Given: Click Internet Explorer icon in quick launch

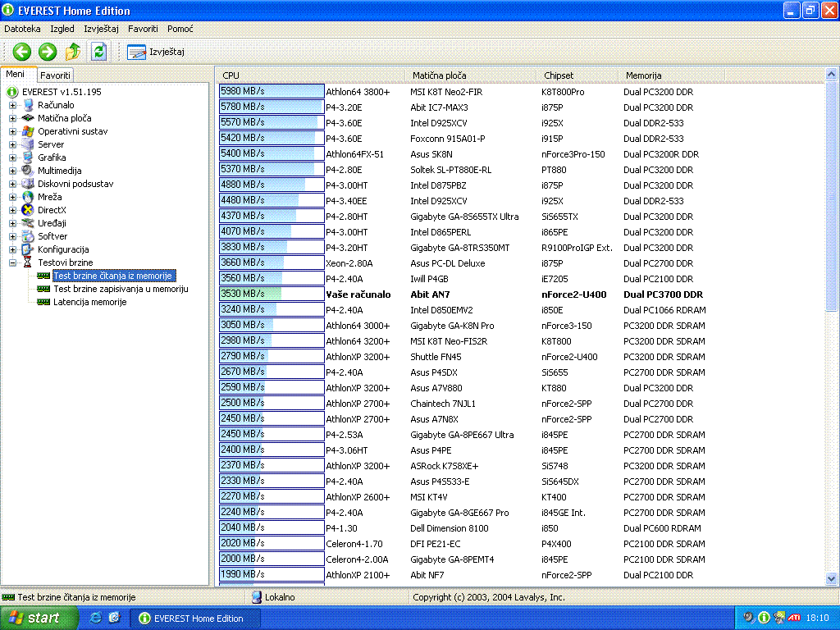Looking at the screenshot, I should [95, 618].
